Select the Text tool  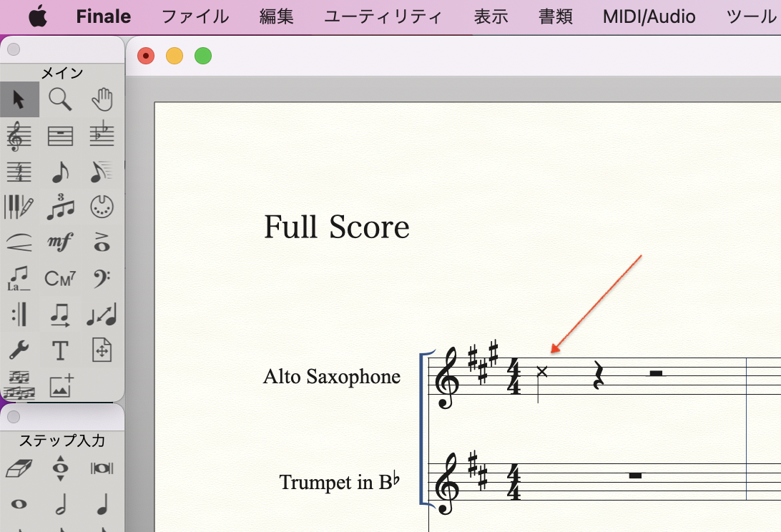click(x=60, y=350)
